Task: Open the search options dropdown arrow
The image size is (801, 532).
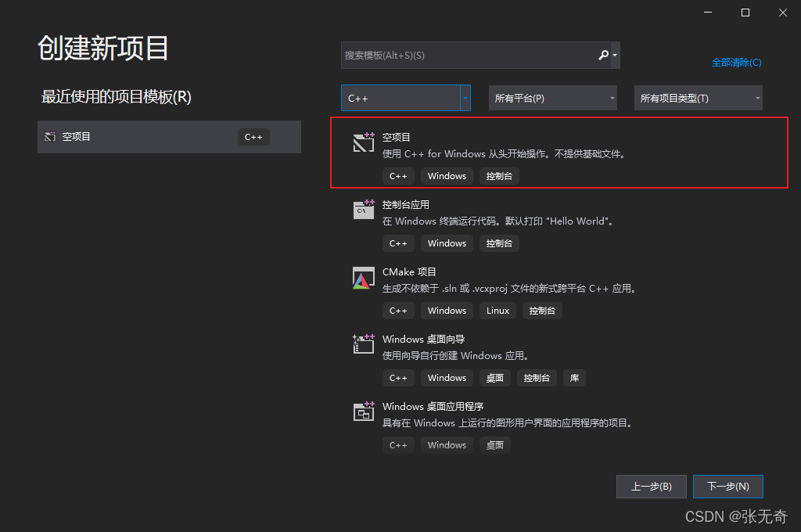Action: point(615,56)
